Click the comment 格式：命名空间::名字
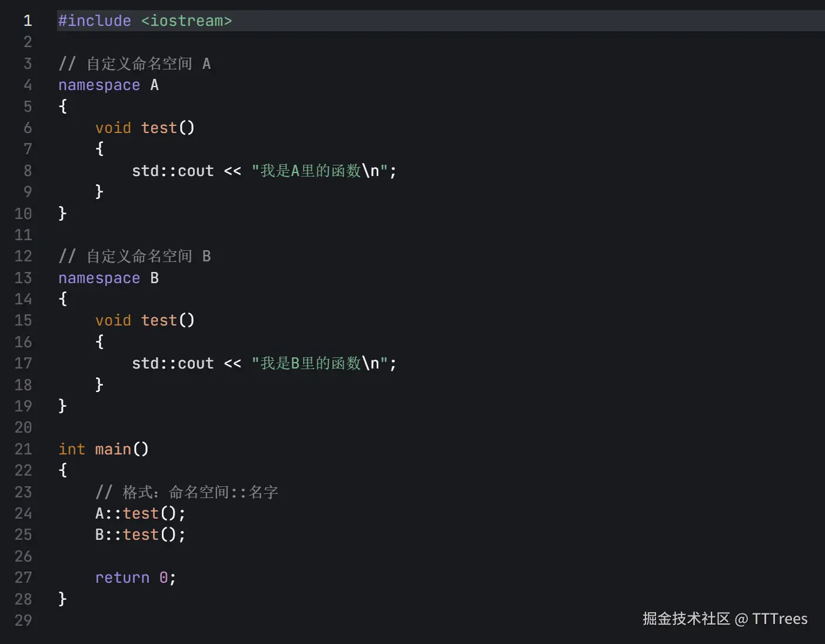 (187, 492)
